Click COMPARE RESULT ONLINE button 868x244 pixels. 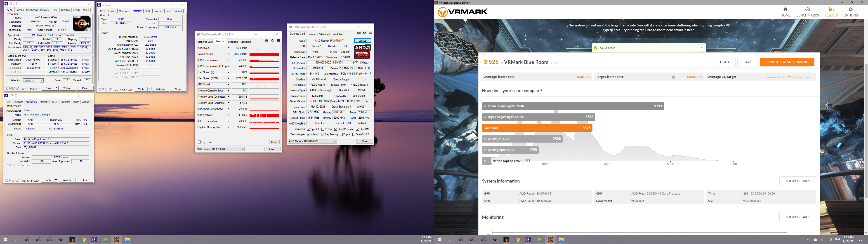pos(787,62)
